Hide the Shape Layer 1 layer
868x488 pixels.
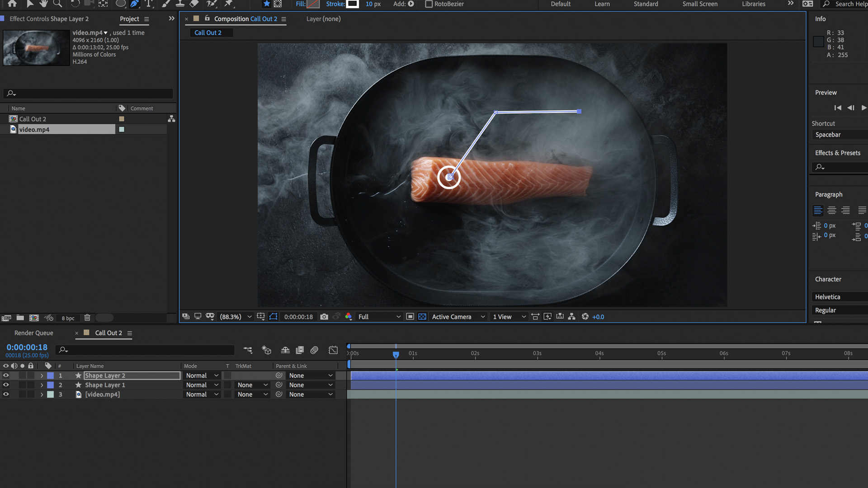click(6, 385)
